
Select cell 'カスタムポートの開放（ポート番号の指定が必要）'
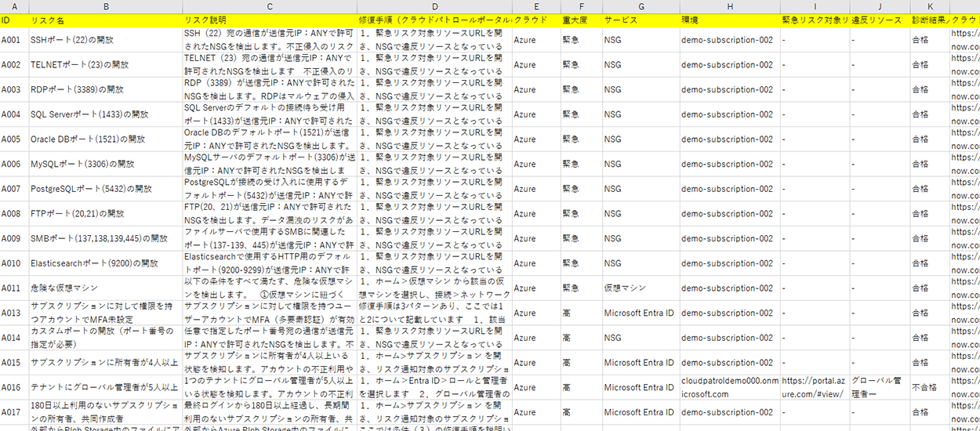[x=106, y=338]
